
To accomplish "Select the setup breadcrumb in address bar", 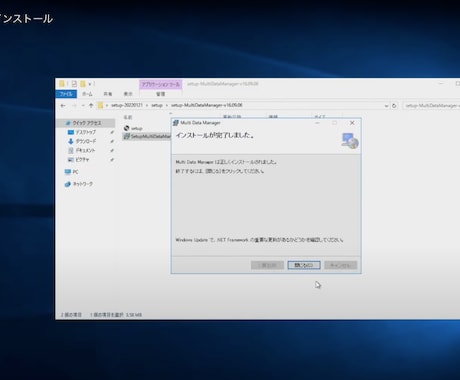I will coord(157,105).
